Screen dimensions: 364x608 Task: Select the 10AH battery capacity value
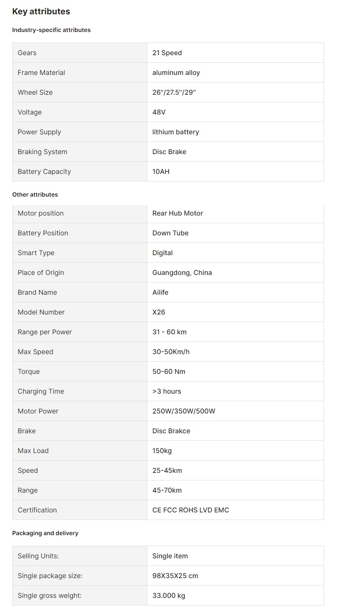tap(161, 172)
